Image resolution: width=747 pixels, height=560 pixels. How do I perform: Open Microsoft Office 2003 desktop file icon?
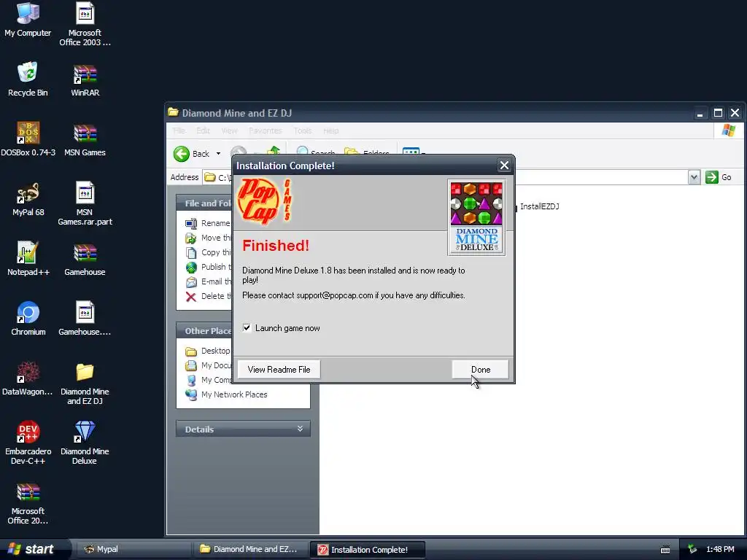[85, 24]
